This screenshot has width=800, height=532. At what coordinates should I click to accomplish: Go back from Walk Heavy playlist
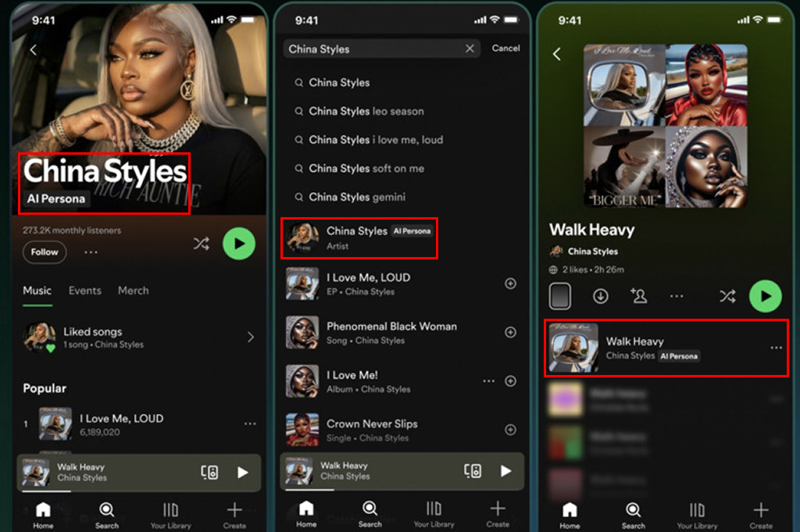557,54
